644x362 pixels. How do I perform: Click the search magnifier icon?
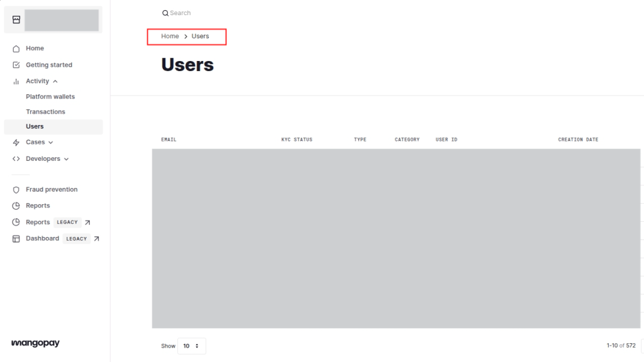click(164, 13)
